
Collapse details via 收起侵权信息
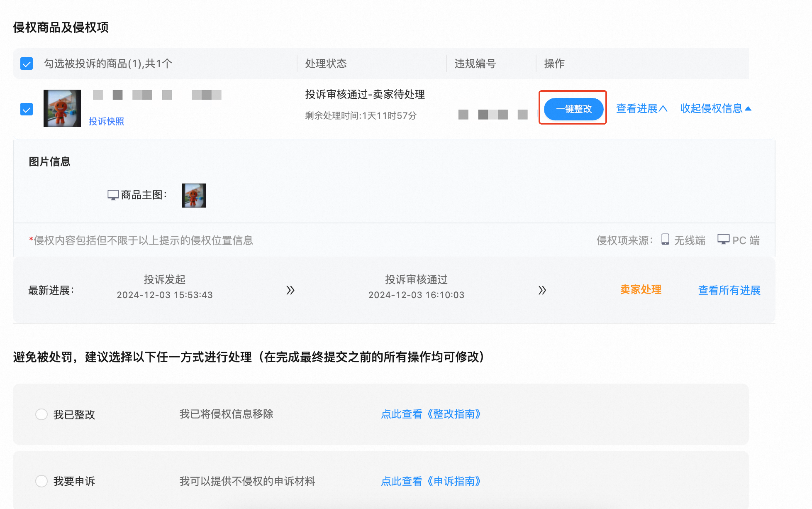(716, 108)
